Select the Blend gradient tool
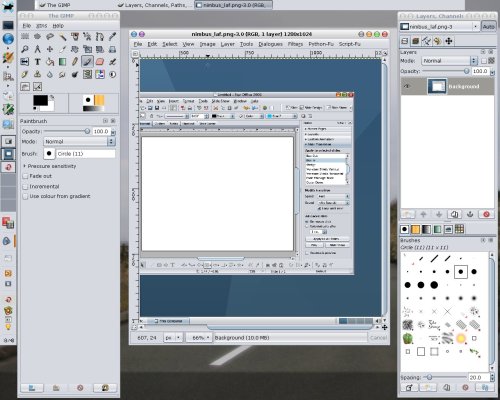Viewport: 500px width, 400px height. [62, 62]
